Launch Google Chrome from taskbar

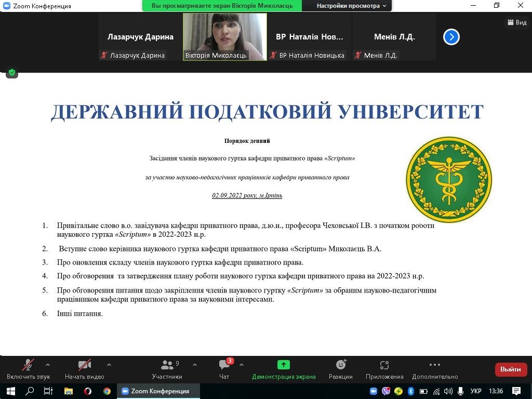tap(107, 391)
